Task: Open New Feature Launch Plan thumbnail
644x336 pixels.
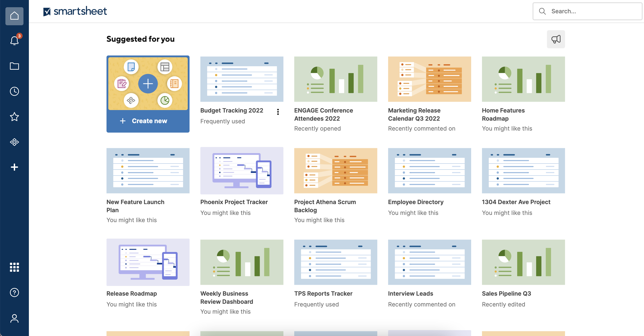Action: point(148,171)
